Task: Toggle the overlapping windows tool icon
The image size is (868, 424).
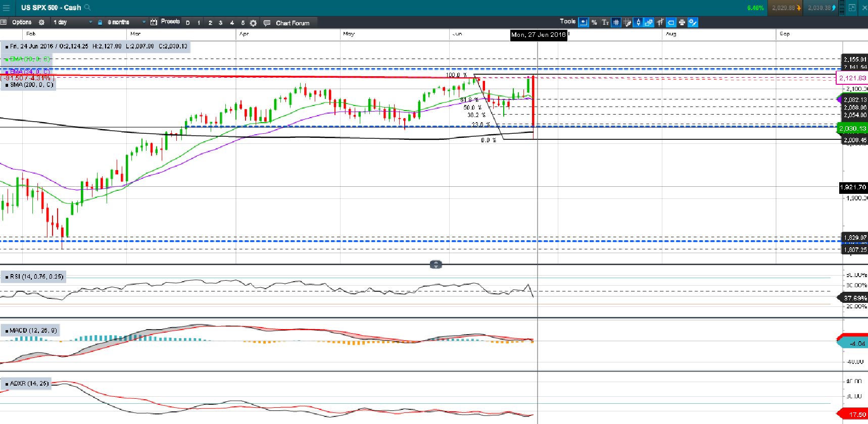Action: (649, 22)
